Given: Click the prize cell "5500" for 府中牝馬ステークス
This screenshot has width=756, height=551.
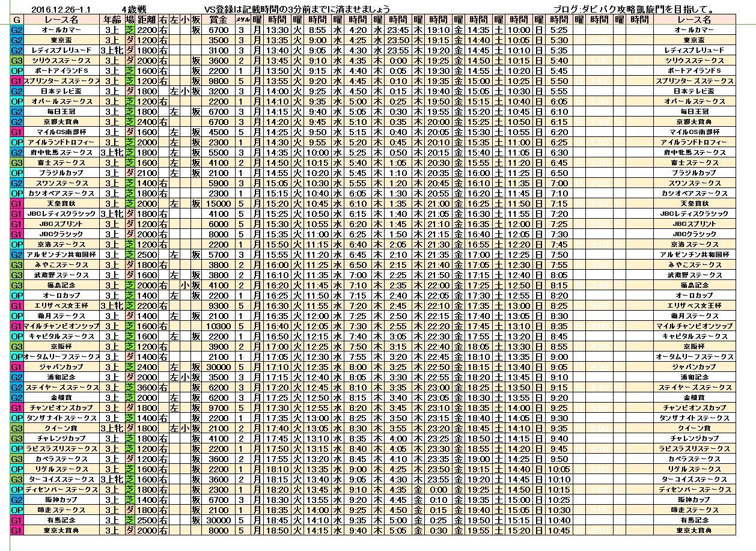Looking at the screenshot, I should (x=218, y=152).
